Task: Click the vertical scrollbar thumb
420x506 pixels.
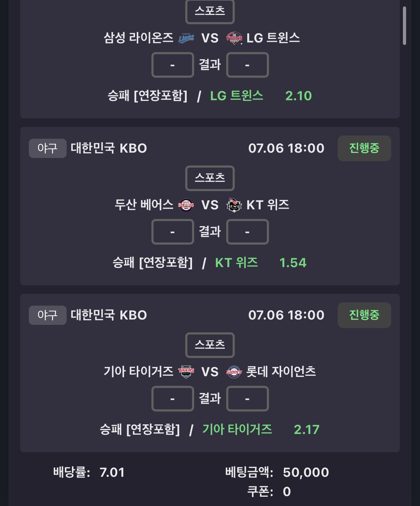Action: point(404,26)
